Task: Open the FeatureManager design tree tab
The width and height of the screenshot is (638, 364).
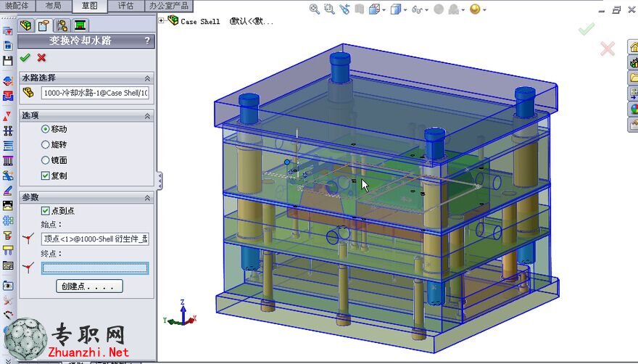Action: tap(25, 25)
